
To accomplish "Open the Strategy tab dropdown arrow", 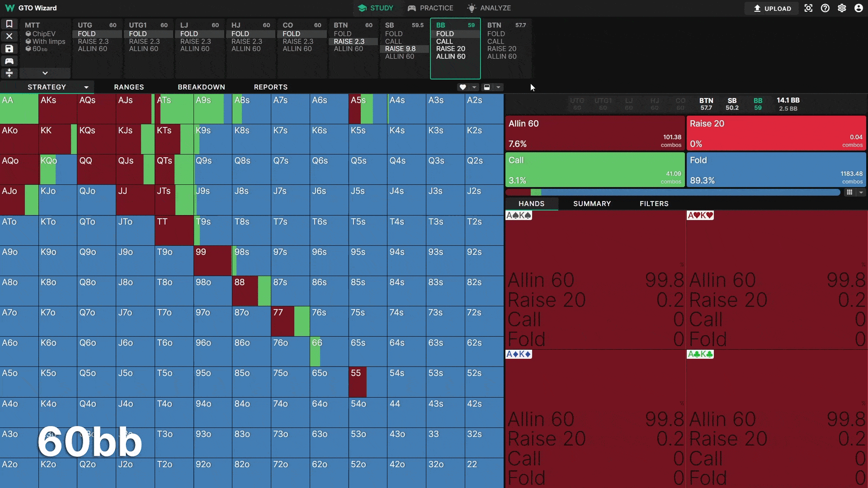I will pos(86,87).
